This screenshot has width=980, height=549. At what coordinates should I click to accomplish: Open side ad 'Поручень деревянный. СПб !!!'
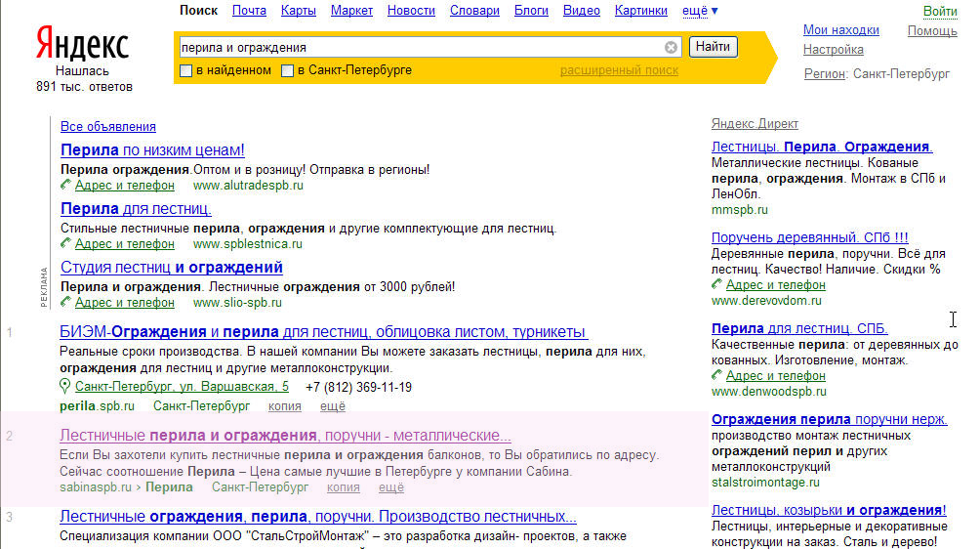(809, 237)
